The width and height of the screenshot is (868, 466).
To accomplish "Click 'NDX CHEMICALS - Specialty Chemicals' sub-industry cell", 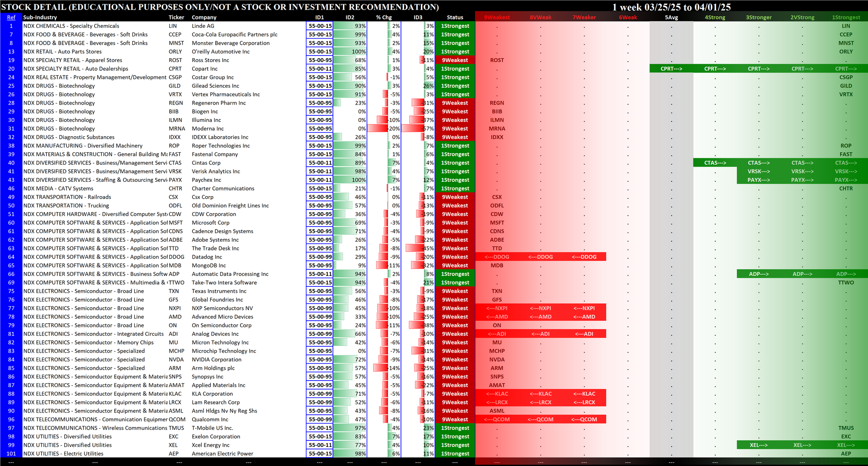I will (71, 26).
